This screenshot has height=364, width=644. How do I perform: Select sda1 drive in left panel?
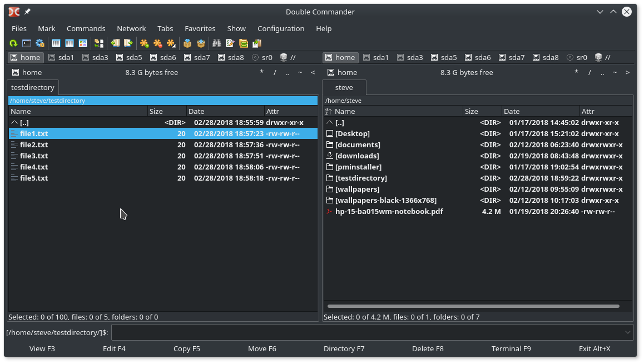point(61,57)
